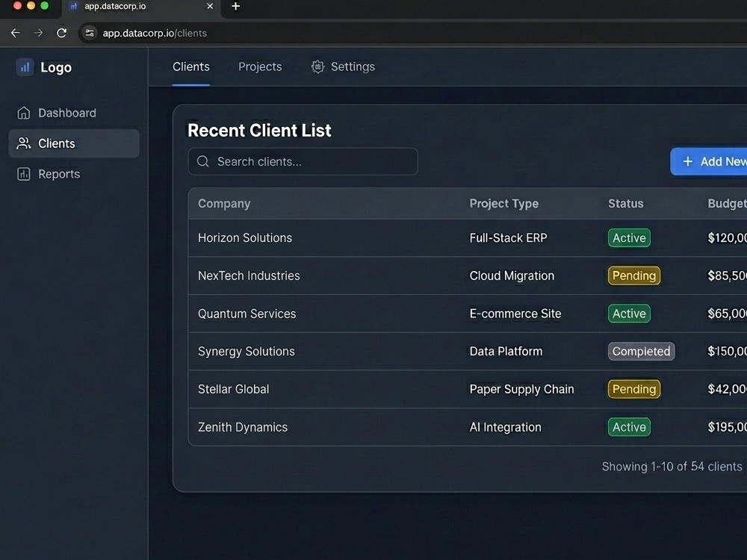
Task: Reload the page with refresh icon
Action: coord(61,33)
